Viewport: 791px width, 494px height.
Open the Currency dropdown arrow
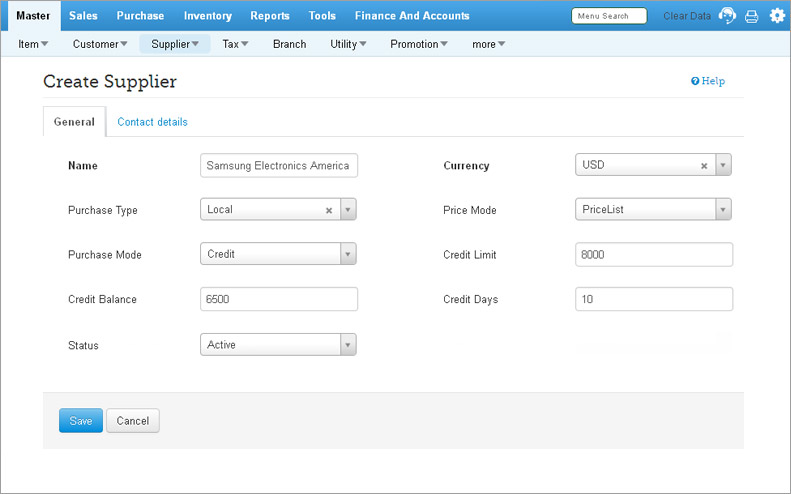pos(723,166)
